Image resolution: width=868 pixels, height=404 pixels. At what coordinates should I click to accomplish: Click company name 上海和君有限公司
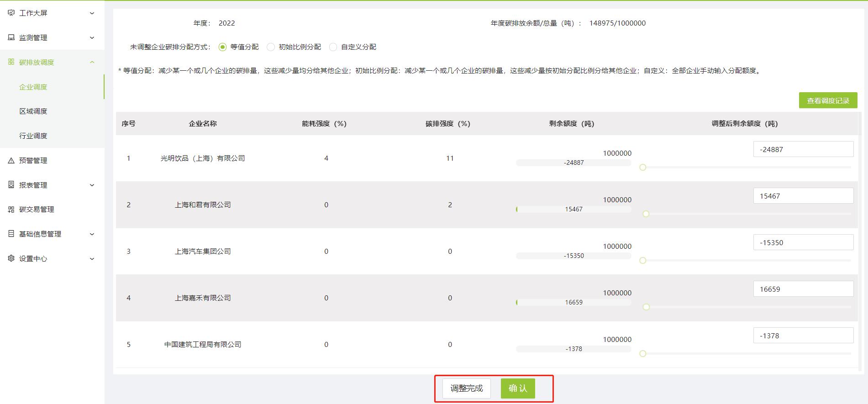tap(203, 205)
